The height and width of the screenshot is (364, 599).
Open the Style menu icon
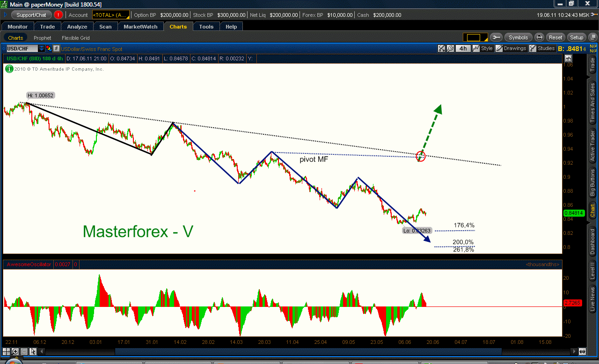click(x=476, y=48)
